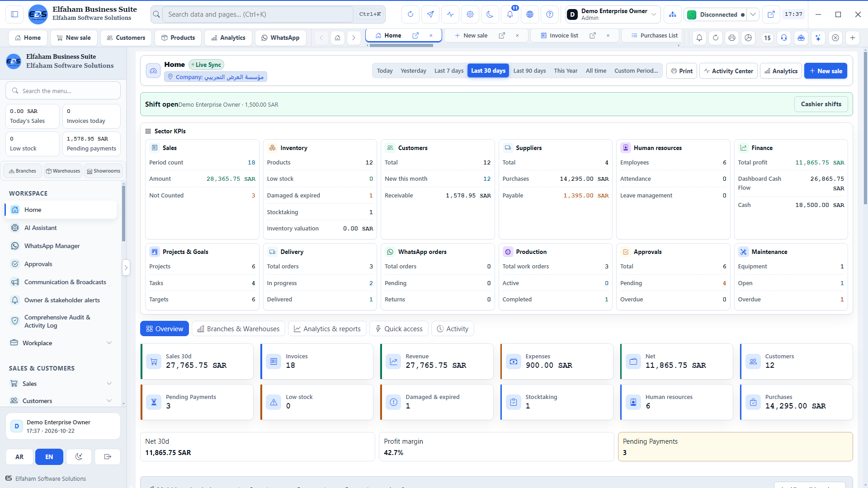Screen dimensions: 868x488
Task: Click the organization chart icon
Action: (x=673, y=14)
